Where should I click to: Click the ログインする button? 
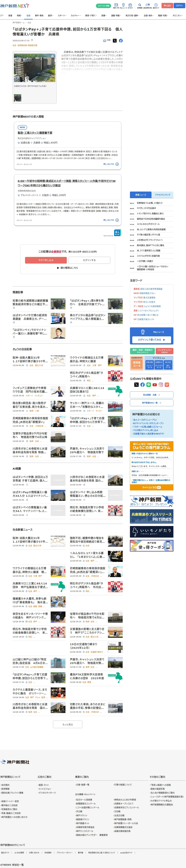pyautogui.click(x=90, y=260)
